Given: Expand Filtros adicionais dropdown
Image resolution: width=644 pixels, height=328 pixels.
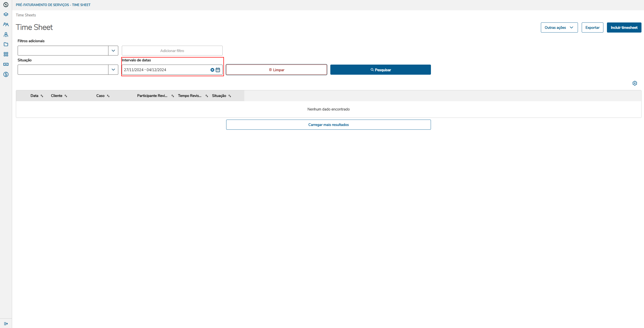Looking at the screenshot, I should (x=113, y=51).
